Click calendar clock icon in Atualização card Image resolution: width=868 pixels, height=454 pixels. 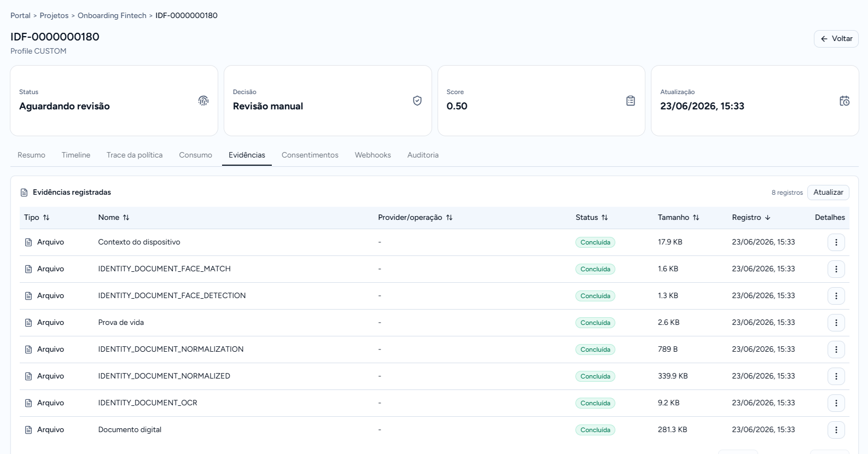(x=844, y=101)
